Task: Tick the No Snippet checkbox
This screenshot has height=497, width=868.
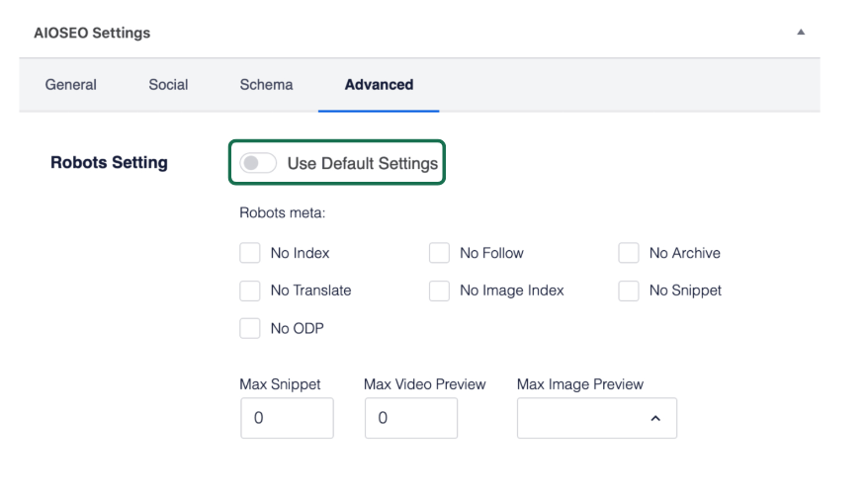Action: [629, 290]
